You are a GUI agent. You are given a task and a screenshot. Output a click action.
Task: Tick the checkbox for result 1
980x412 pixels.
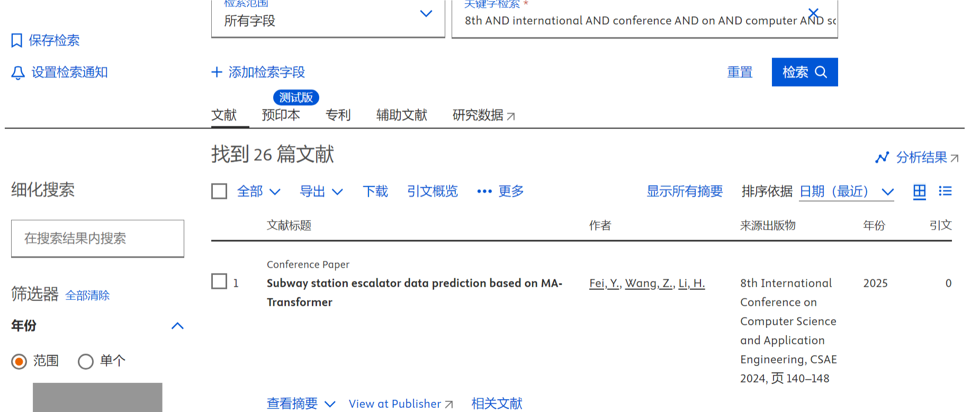(219, 281)
